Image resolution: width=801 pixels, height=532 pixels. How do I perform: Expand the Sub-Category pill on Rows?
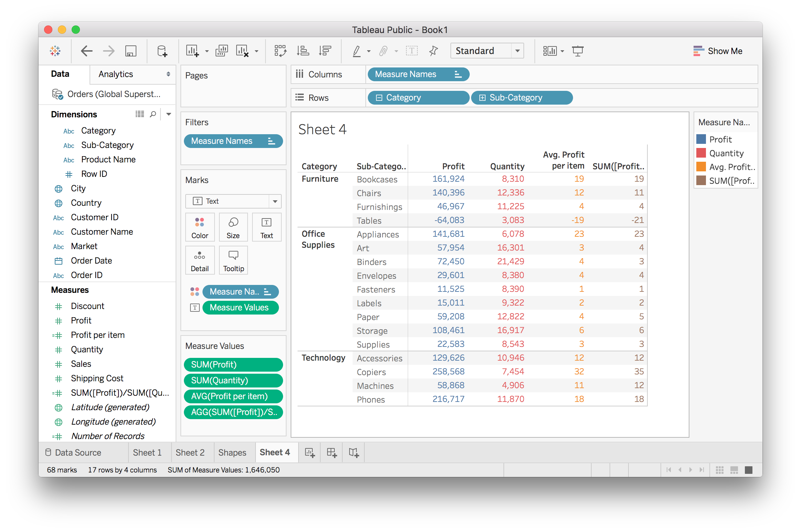pyautogui.click(x=482, y=98)
